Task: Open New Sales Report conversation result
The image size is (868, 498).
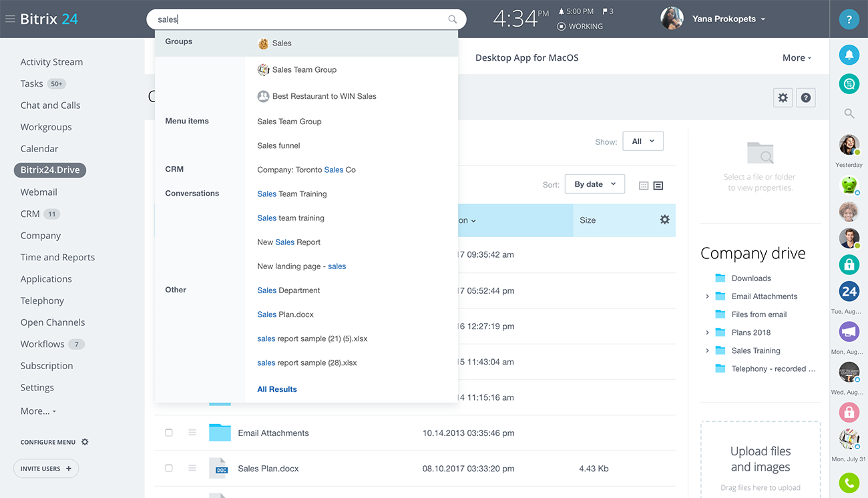Action: [x=288, y=242]
